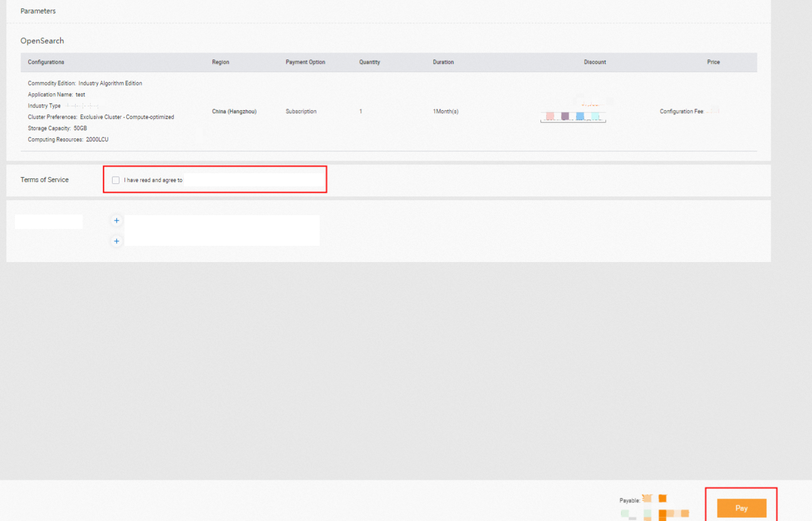This screenshot has width=812, height=521.
Task: Click the Region column header
Action: pos(220,62)
